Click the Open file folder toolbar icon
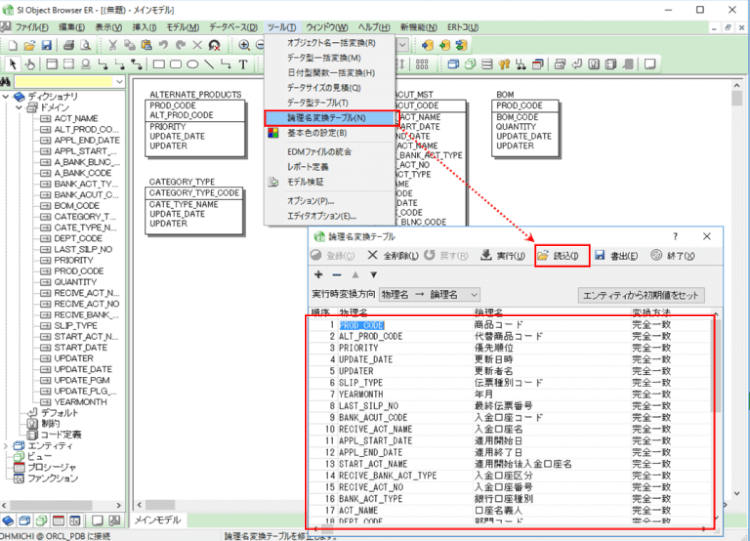Screen dimensions: 750x541 coord(30,45)
